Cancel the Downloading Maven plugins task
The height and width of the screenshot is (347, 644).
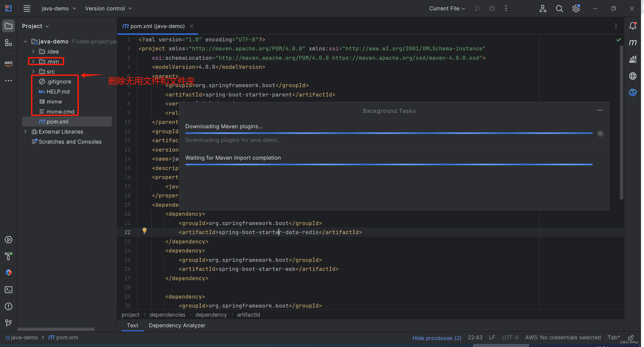pos(600,134)
